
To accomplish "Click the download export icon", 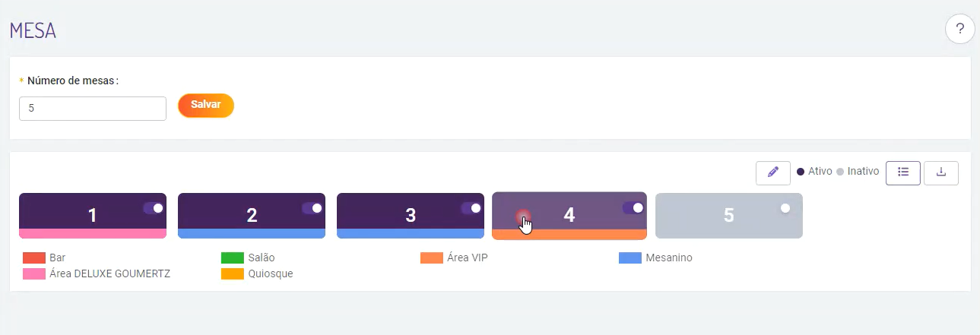I will (x=941, y=172).
